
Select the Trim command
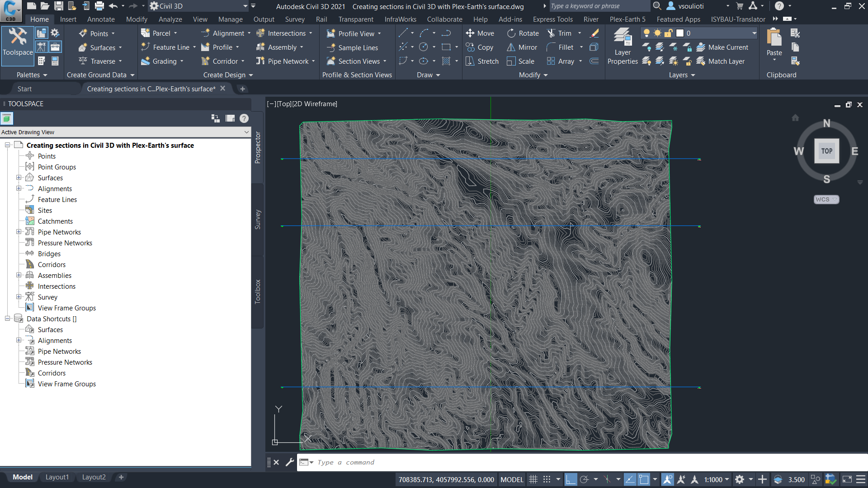560,33
